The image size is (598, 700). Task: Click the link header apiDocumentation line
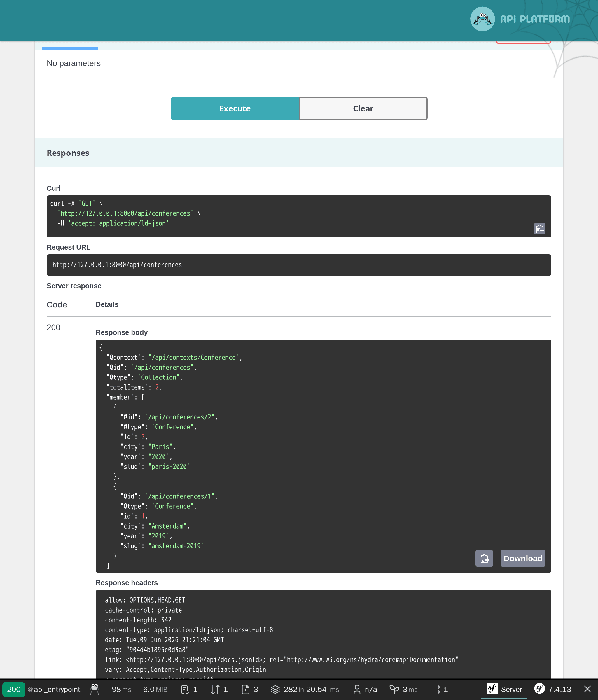(x=281, y=659)
